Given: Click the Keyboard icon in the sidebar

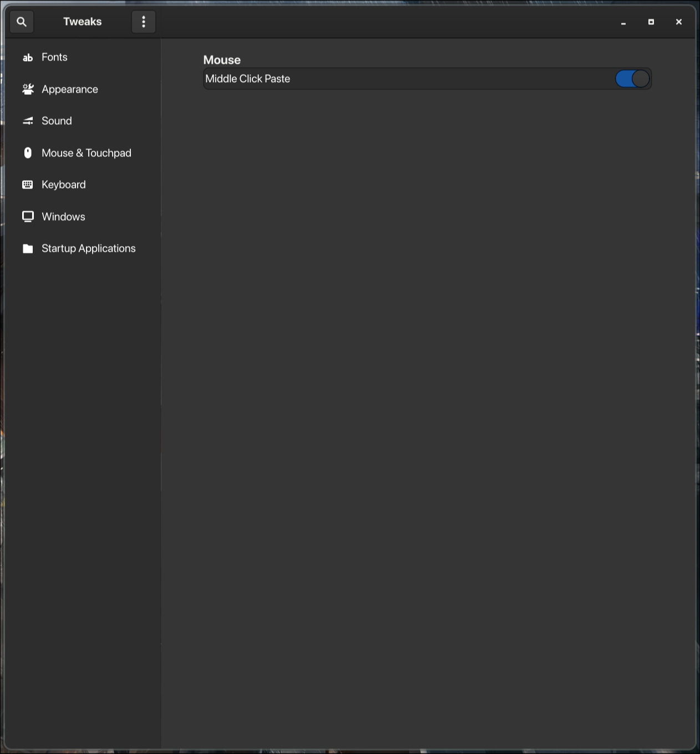Looking at the screenshot, I should 27,184.
